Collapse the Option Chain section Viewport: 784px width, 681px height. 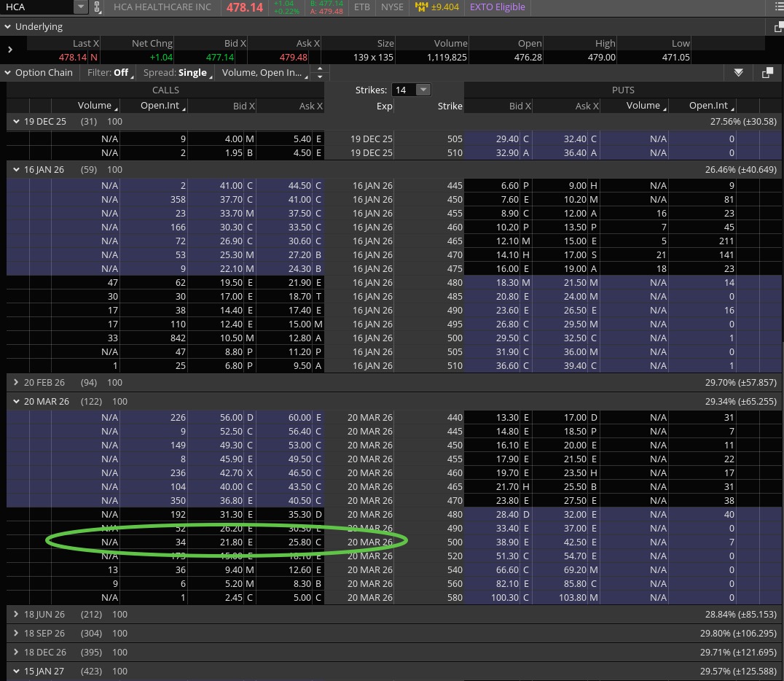(x=7, y=73)
